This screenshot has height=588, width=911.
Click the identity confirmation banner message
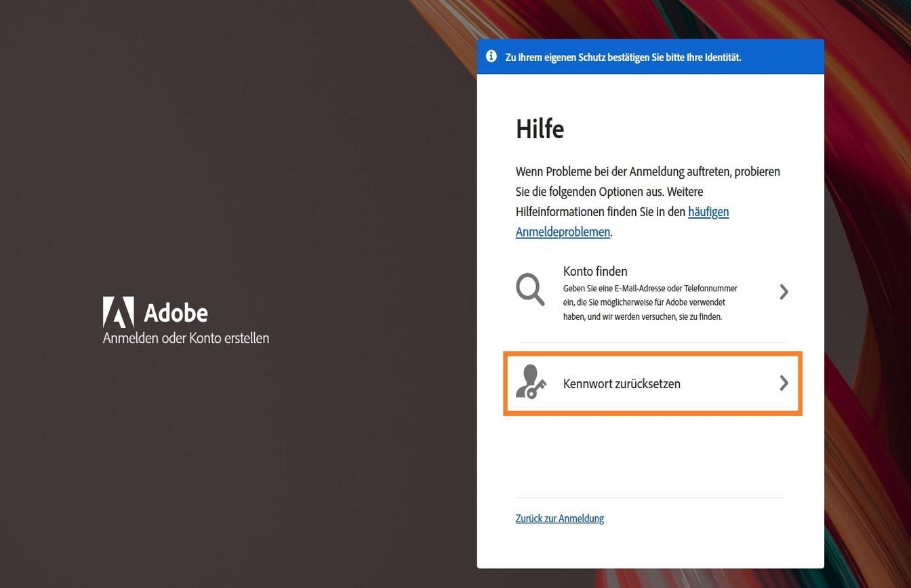pyautogui.click(x=623, y=57)
